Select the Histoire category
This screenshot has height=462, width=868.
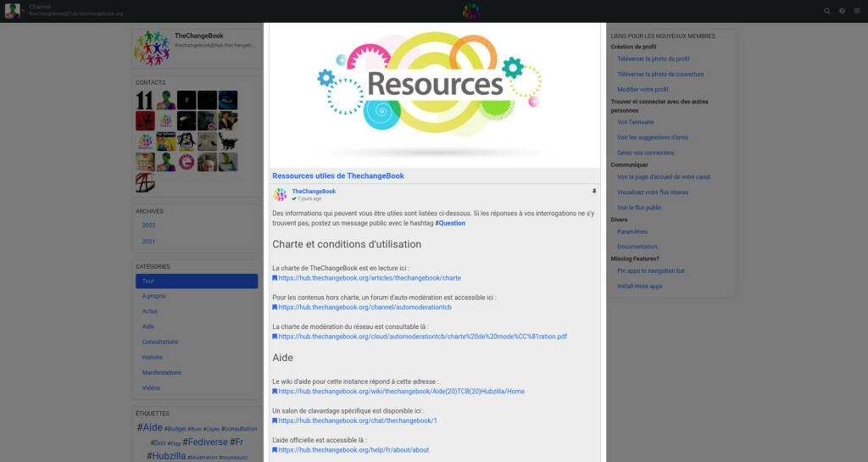(153, 358)
